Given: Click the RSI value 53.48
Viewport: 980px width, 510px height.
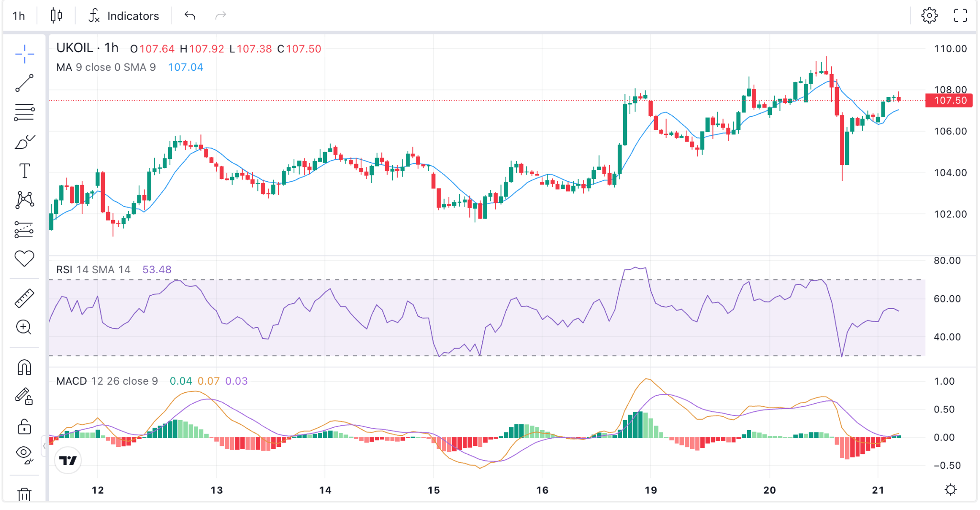Looking at the screenshot, I should [x=157, y=270].
